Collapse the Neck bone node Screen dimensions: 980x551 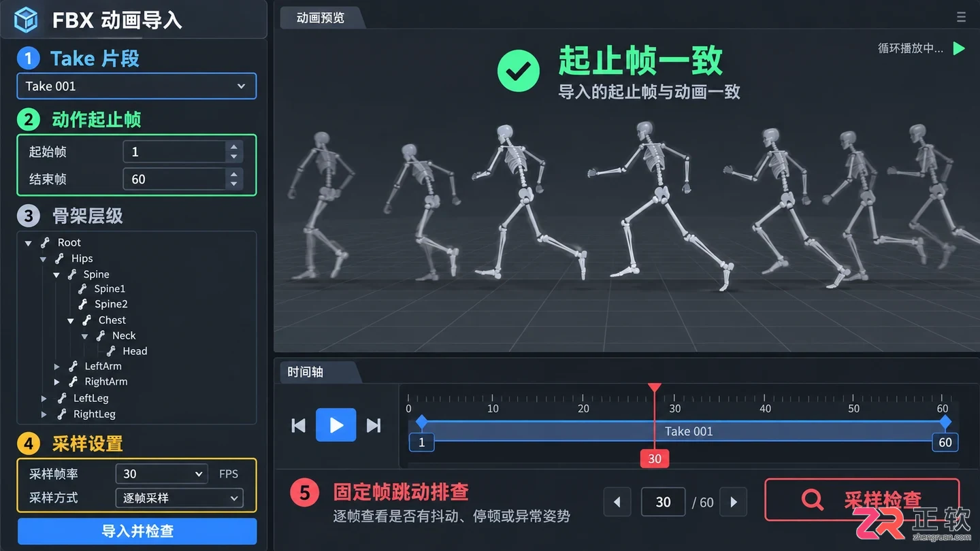coord(84,336)
